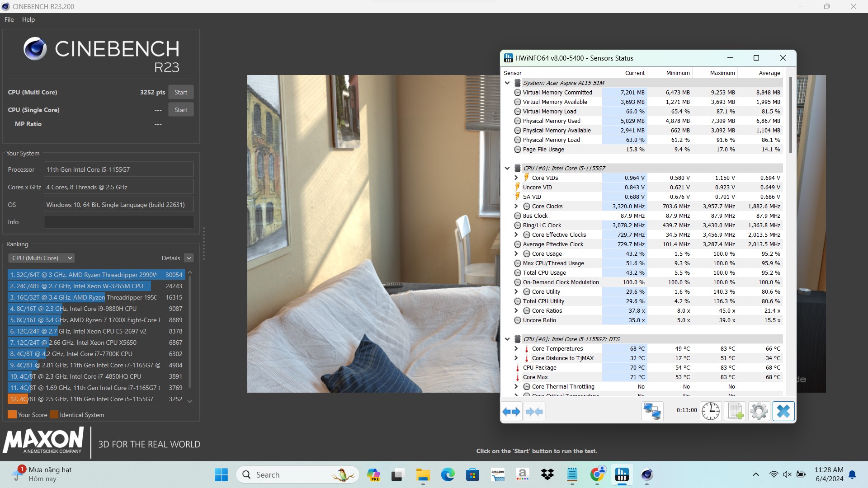Select the CPU Package temperature row
Image resolution: width=868 pixels, height=488 pixels.
648,367
